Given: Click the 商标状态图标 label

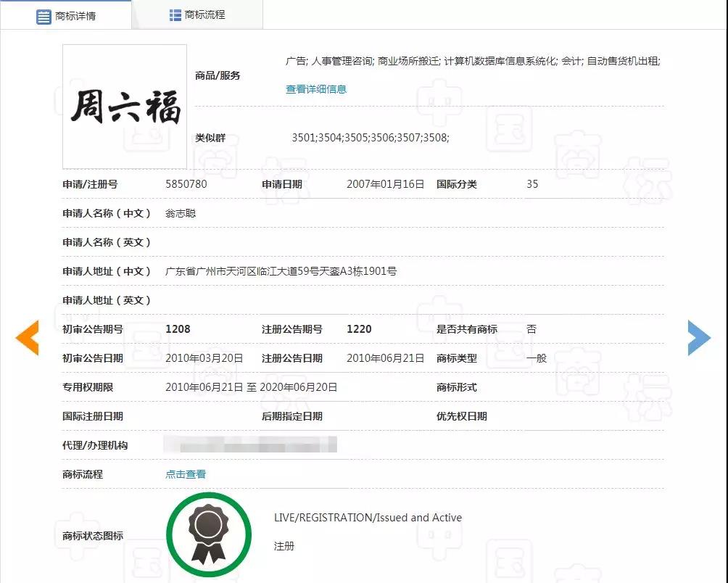Looking at the screenshot, I should tap(93, 536).
